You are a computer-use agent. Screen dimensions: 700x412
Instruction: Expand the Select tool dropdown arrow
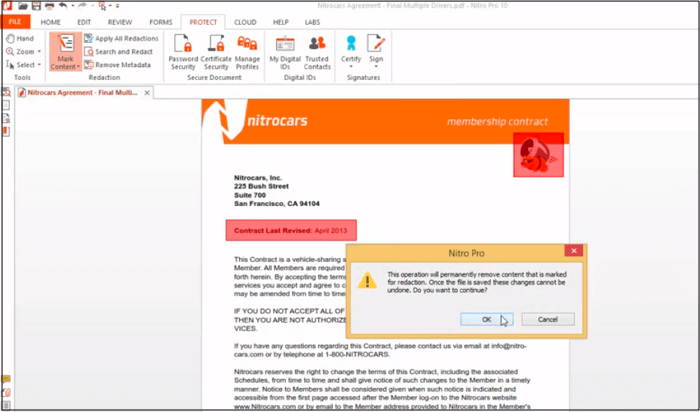click(x=39, y=65)
